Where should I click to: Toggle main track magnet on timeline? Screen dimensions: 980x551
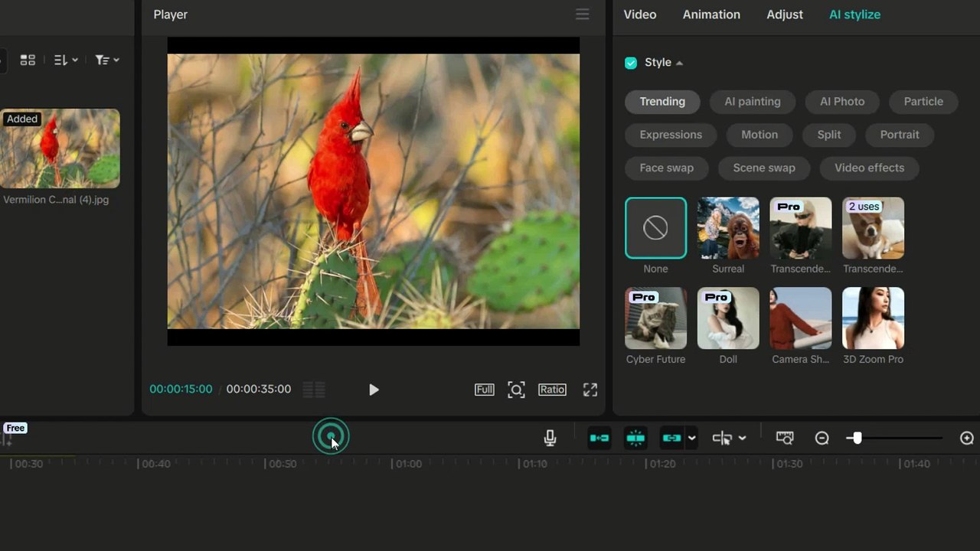pyautogui.click(x=599, y=438)
